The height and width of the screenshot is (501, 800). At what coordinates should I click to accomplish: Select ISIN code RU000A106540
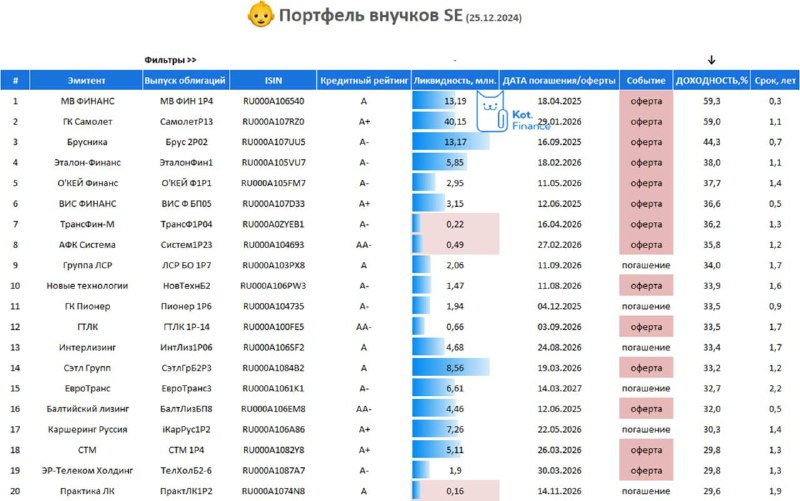tap(273, 101)
